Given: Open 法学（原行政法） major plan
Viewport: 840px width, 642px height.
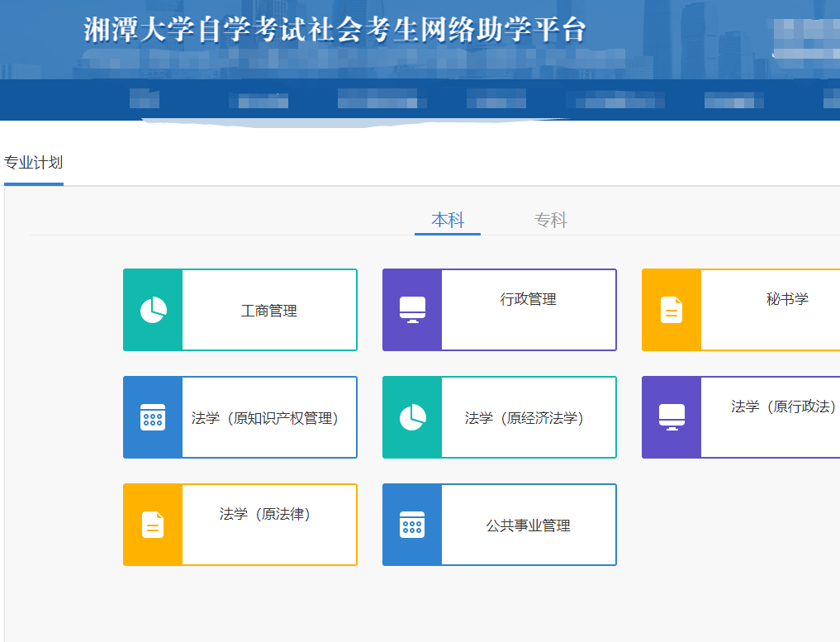Looking at the screenshot, I should click(x=741, y=417).
